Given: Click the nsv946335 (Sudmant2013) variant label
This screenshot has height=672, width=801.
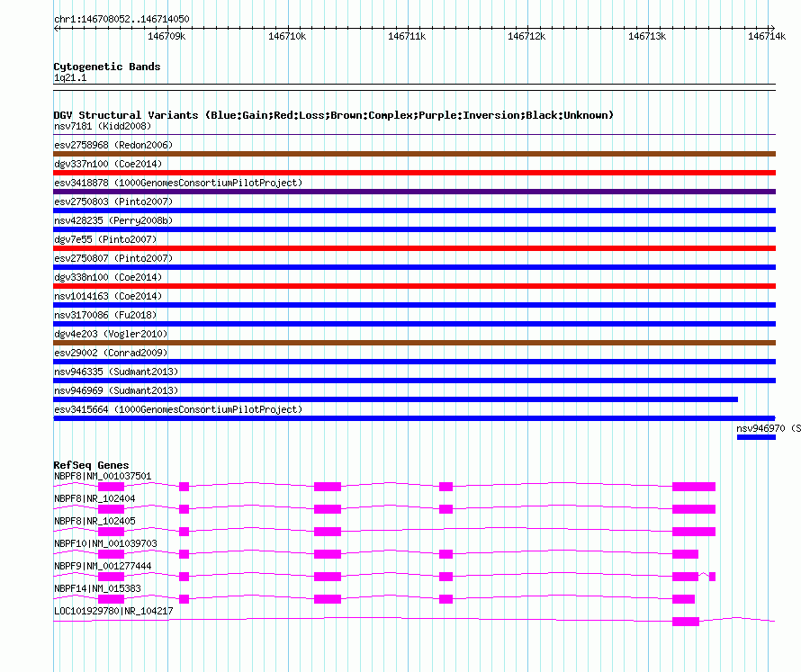Looking at the screenshot, I should (116, 372).
